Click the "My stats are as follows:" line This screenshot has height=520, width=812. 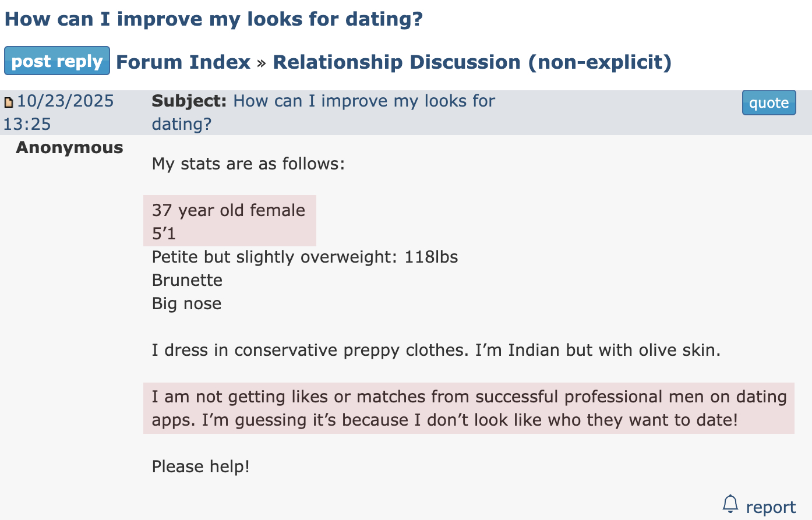coord(248,164)
